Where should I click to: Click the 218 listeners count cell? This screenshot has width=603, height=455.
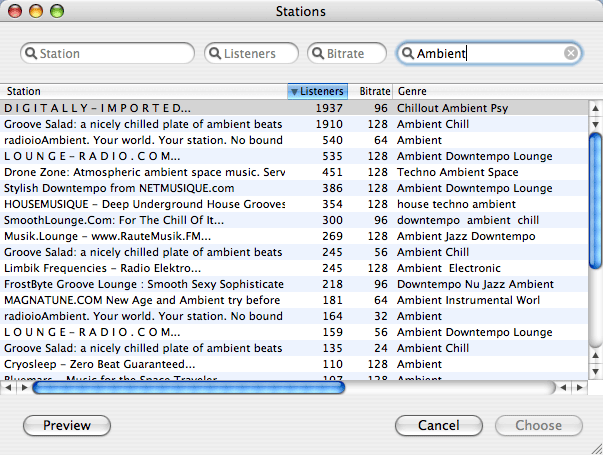click(332, 284)
